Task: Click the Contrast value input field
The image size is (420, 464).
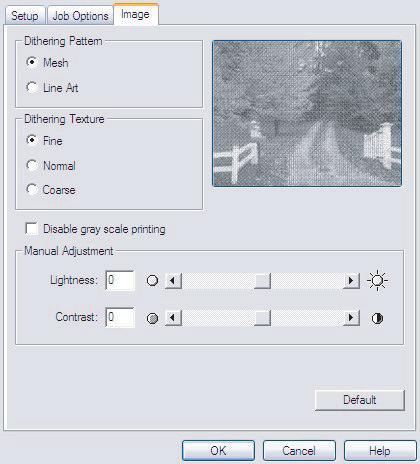Action: pos(120,317)
